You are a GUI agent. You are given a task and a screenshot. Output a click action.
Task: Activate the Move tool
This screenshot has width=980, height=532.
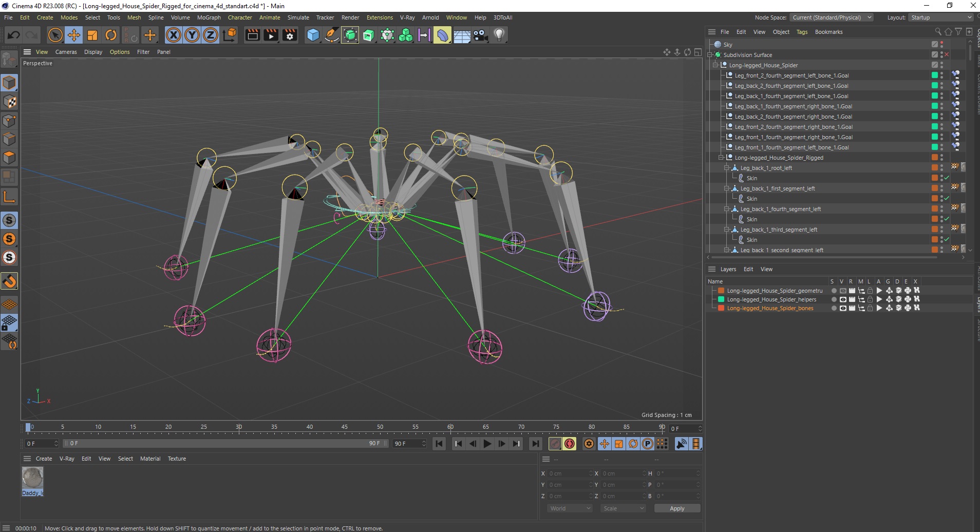(x=74, y=35)
